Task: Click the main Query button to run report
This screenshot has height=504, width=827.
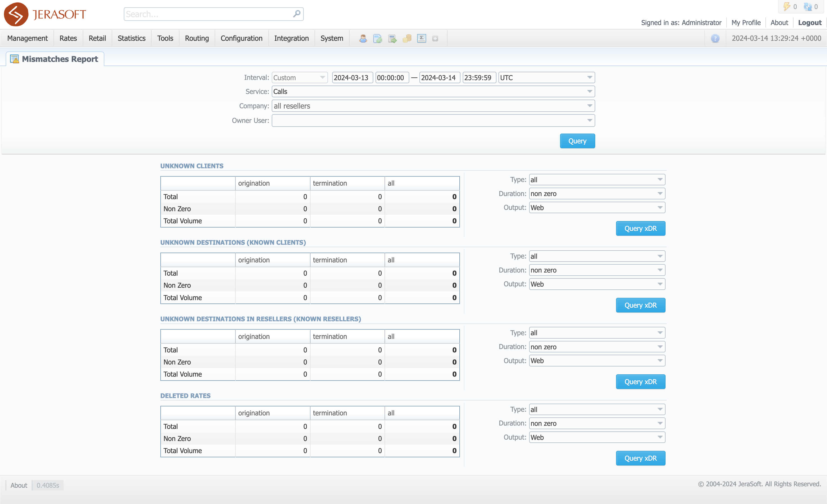Action: (x=577, y=141)
